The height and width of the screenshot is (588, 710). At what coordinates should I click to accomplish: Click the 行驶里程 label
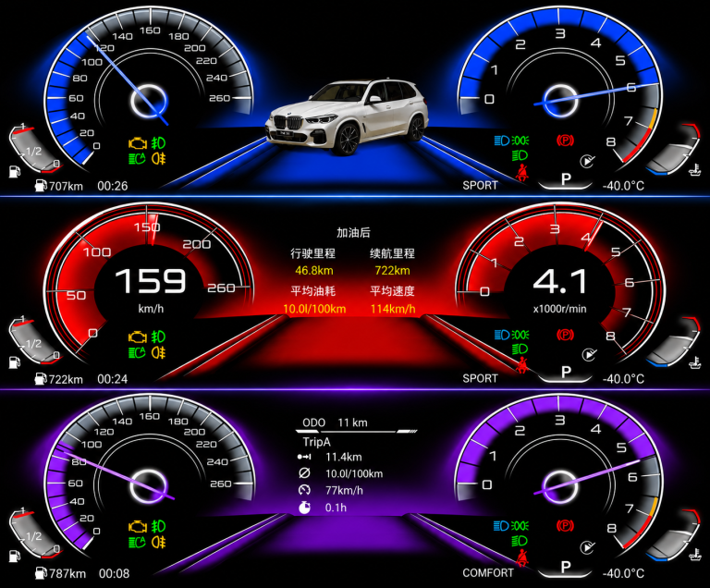(x=312, y=253)
